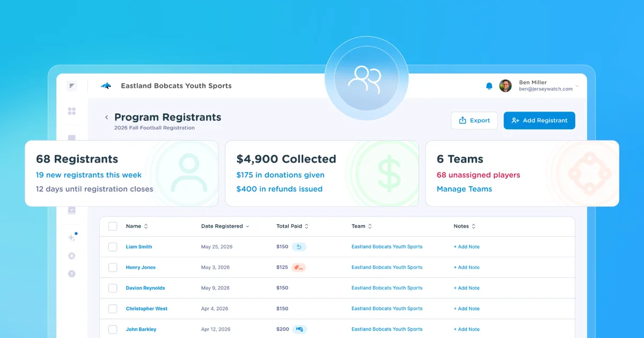Click the sidebar icon above the sparkle icon
Viewport: 644px width, 338px height.
coord(72,210)
